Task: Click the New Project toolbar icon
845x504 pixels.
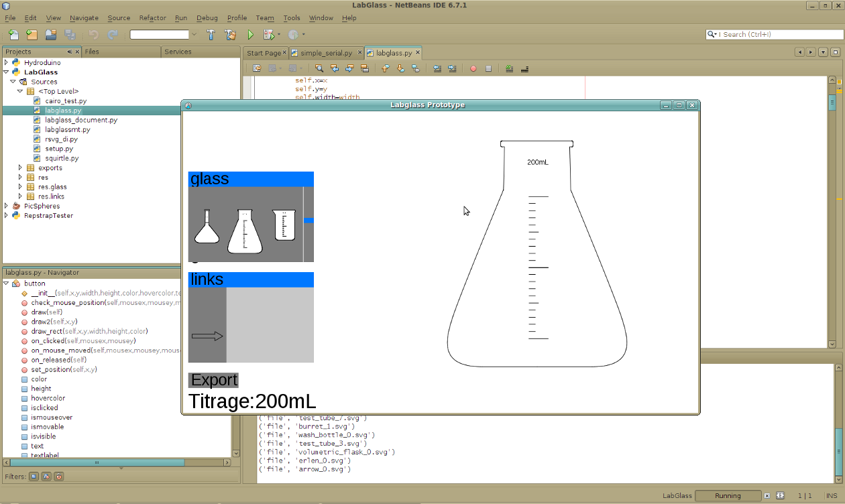Action: [32, 34]
